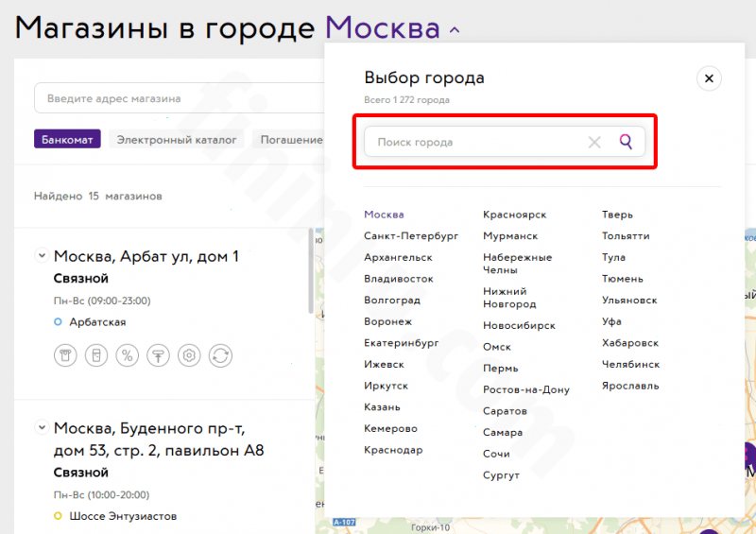Click the Шоссе Энтузиастов metro label
Screen dimensions: 756x534
click(x=123, y=516)
